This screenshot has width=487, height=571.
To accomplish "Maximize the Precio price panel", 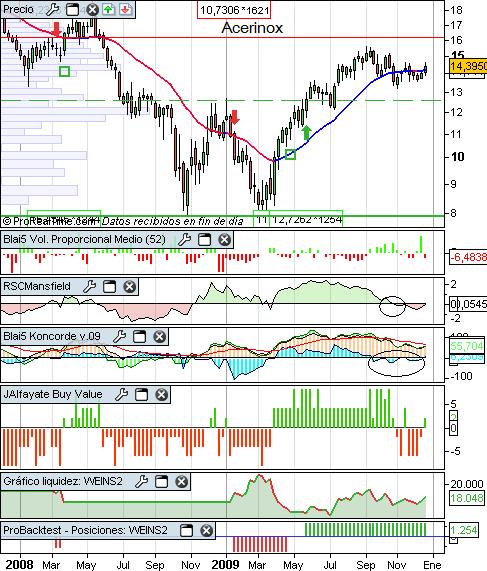I will tap(72, 10).
